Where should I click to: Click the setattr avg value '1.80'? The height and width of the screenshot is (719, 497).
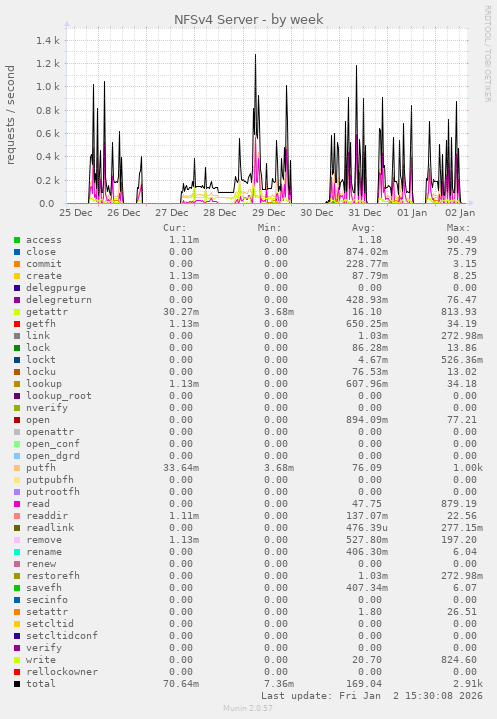370,612
